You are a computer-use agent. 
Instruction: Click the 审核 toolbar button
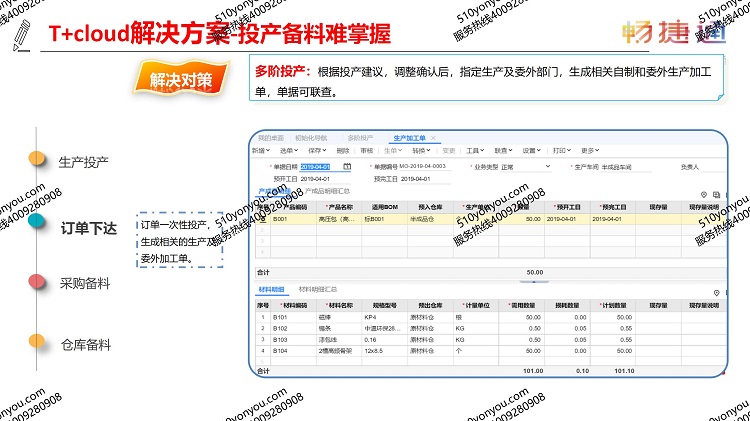point(366,151)
